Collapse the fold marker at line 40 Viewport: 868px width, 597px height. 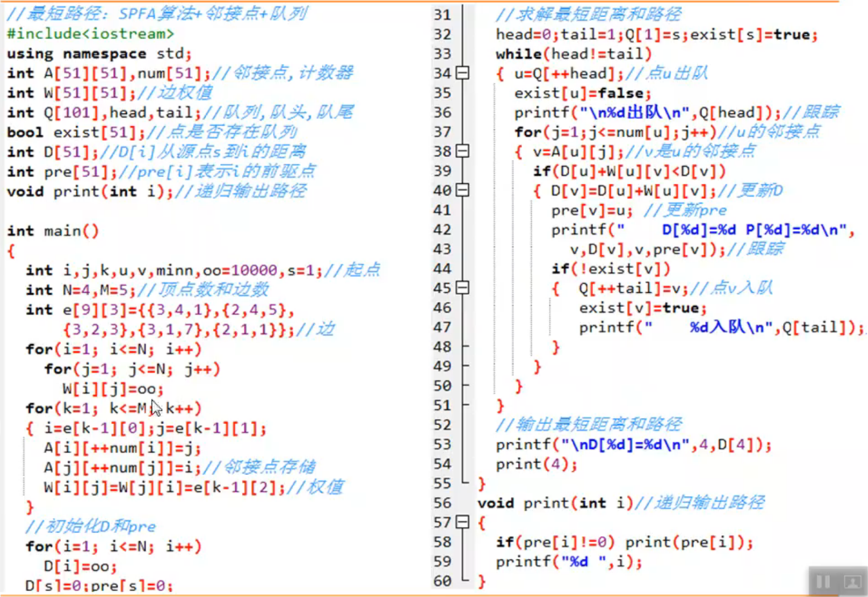click(462, 190)
